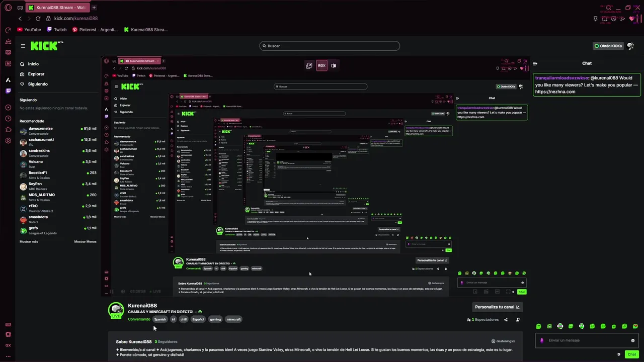
Task: Open emoji picker in message box
Action: (x=633, y=340)
